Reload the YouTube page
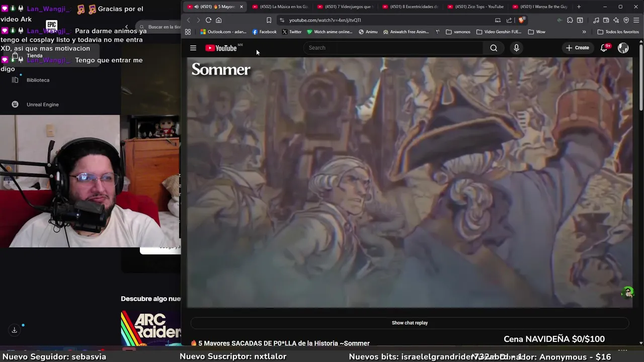644x362 pixels. (x=208, y=20)
